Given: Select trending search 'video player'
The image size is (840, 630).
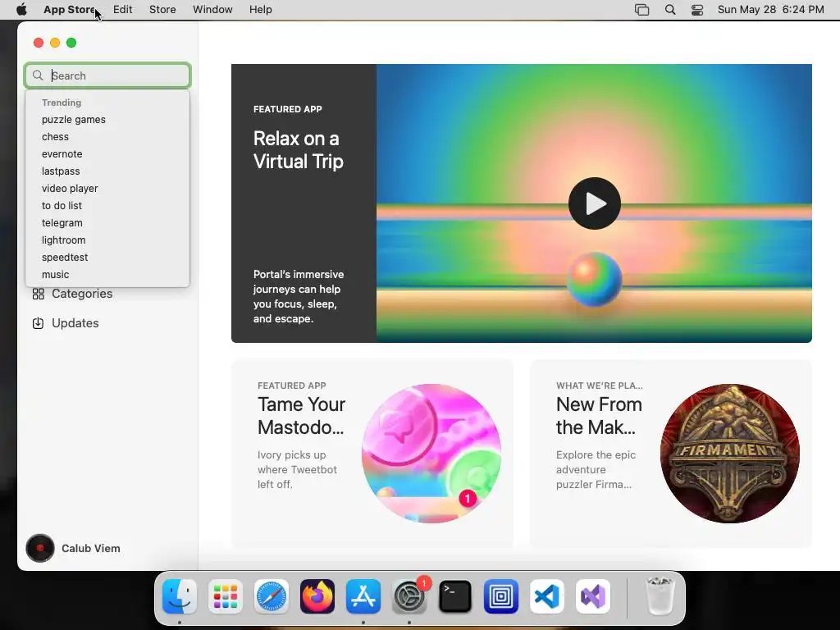Looking at the screenshot, I should pyautogui.click(x=70, y=188).
